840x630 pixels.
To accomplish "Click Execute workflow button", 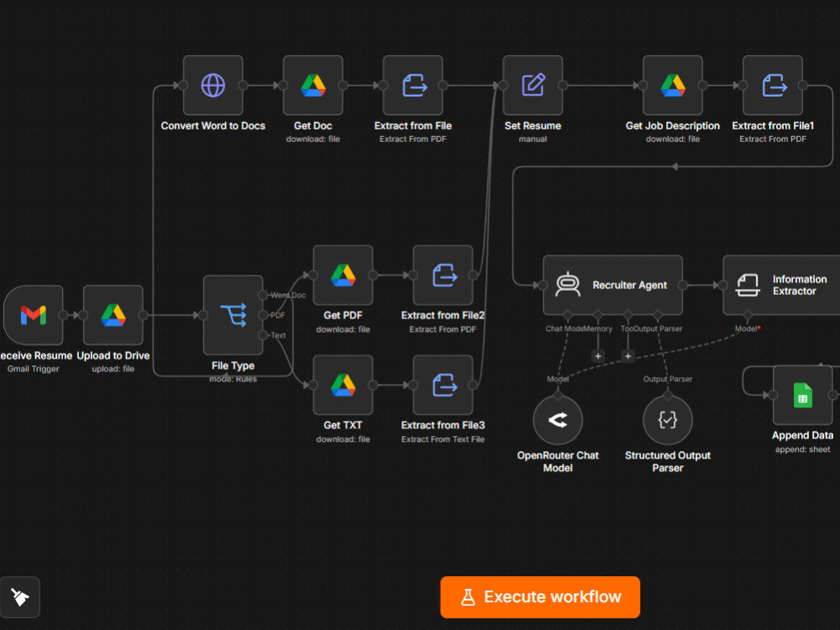I will pos(540,597).
